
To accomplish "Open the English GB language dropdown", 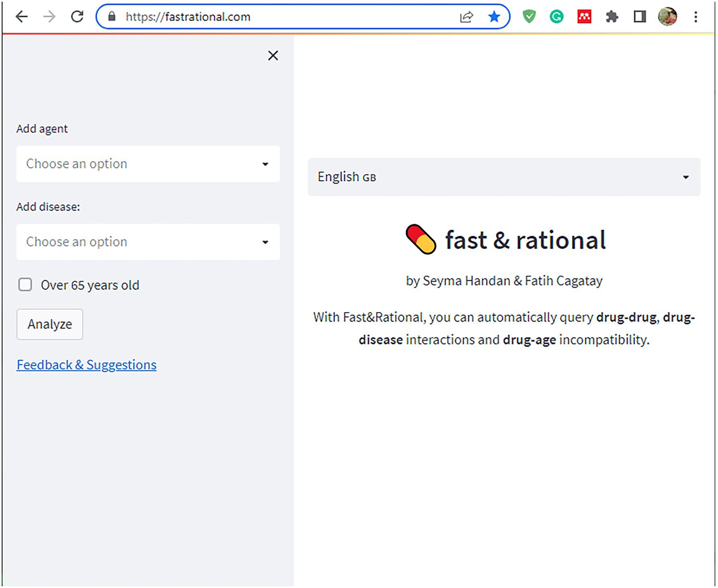I will (504, 177).
